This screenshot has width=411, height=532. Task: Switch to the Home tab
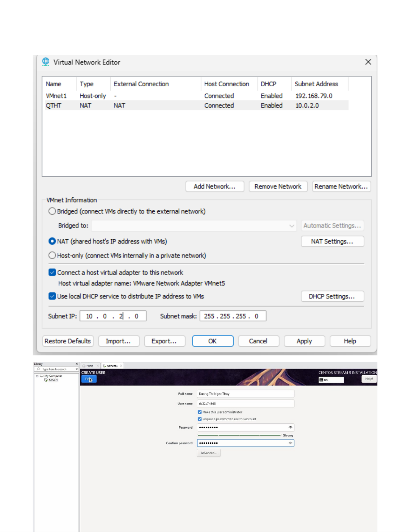(x=89, y=366)
